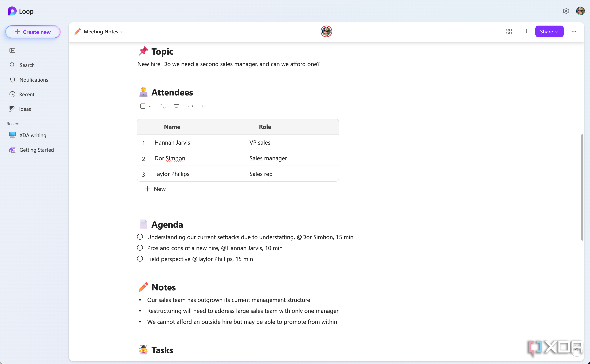Check the pros and cons agenda item
Viewport: 590px width, 364px height.
click(x=140, y=248)
